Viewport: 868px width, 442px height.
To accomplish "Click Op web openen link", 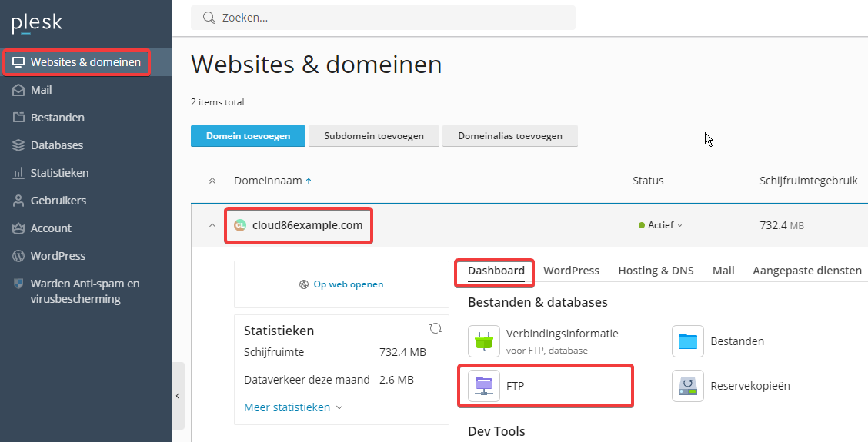I will pos(348,284).
